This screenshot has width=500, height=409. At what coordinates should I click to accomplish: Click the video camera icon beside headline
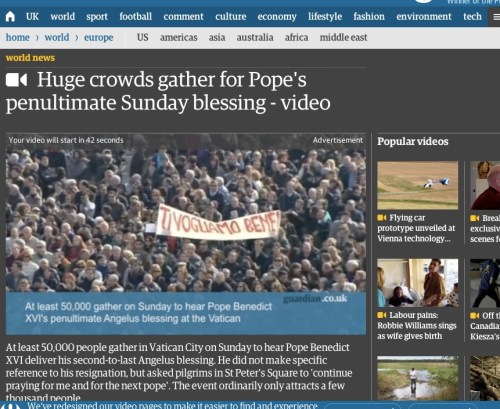(16, 80)
